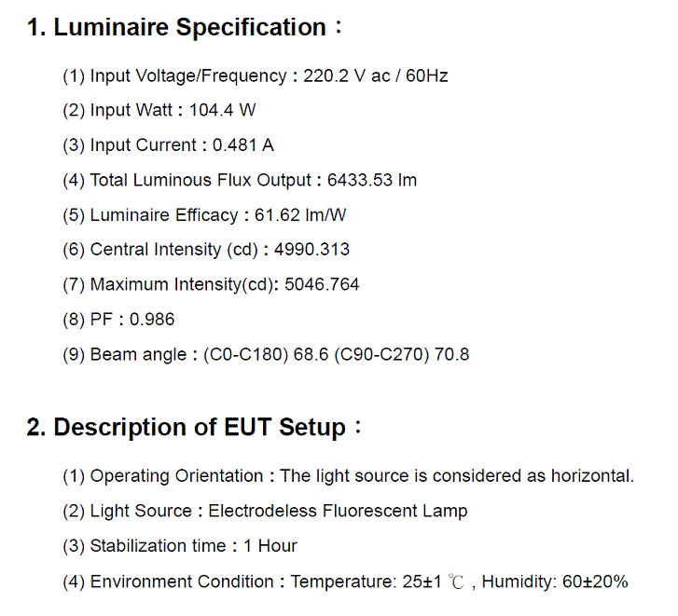Click the Luminaire Efficacy 61.62 lm/W line
This screenshot has height=616, width=678.
coord(204,215)
